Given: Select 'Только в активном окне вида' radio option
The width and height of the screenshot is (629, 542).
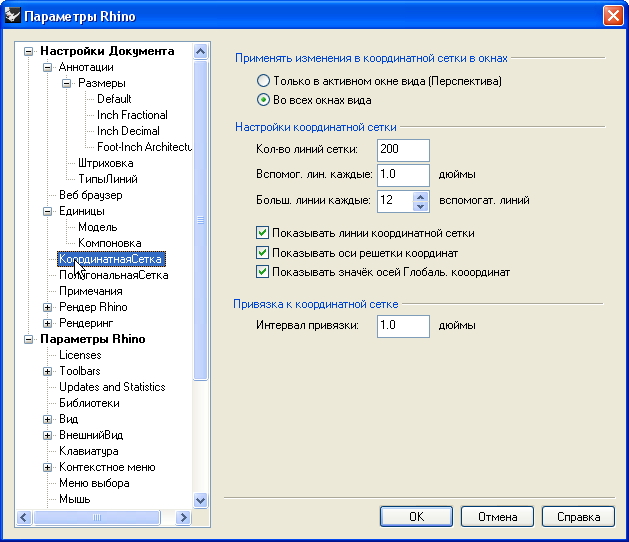Looking at the screenshot, I should pos(263,81).
